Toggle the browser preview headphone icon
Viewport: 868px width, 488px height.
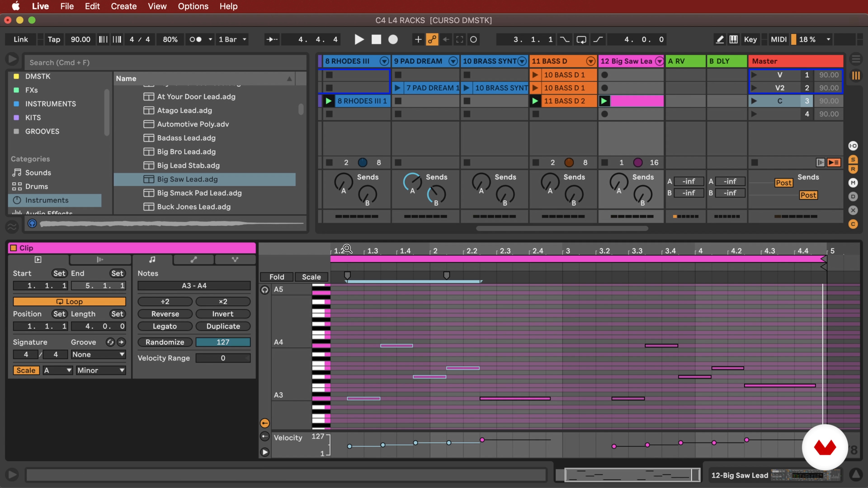click(32, 223)
